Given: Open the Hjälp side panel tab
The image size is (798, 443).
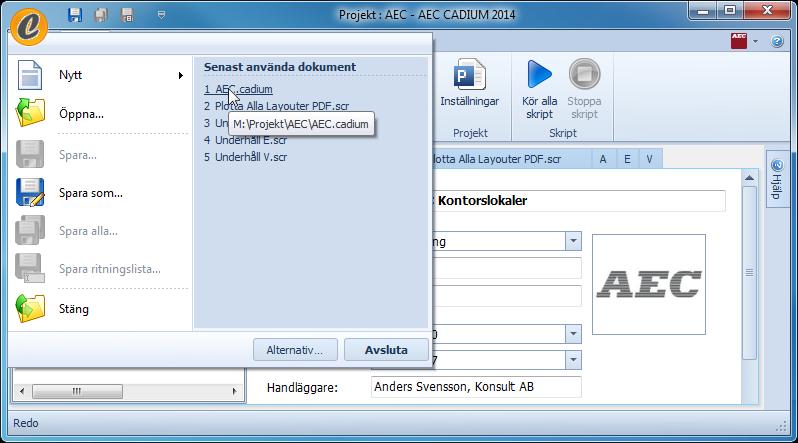Looking at the screenshot, I should (777, 179).
